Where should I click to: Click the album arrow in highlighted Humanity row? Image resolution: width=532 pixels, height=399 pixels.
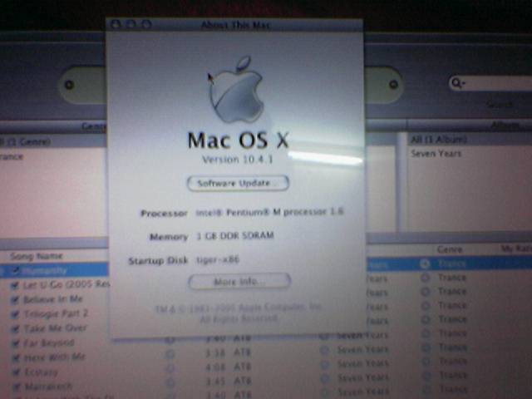[x=425, y=264]
